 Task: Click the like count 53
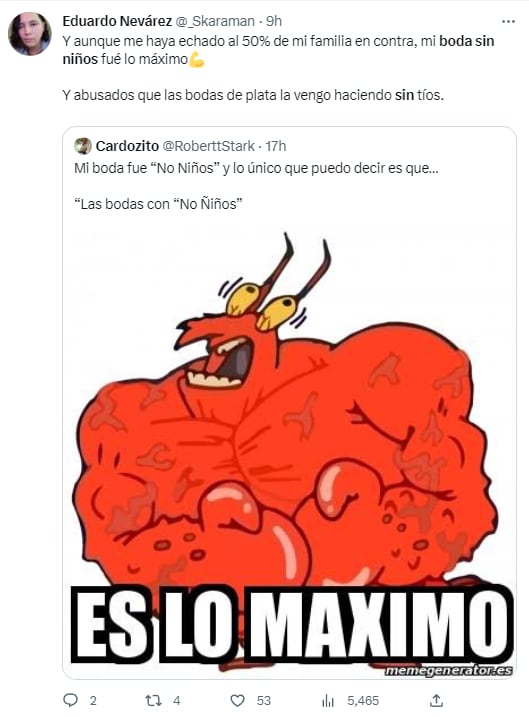coord(264,701)
